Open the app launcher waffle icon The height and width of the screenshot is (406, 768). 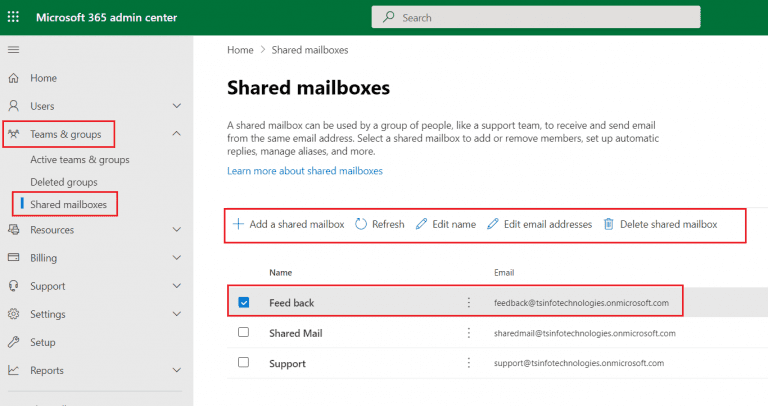click(13, 17)
